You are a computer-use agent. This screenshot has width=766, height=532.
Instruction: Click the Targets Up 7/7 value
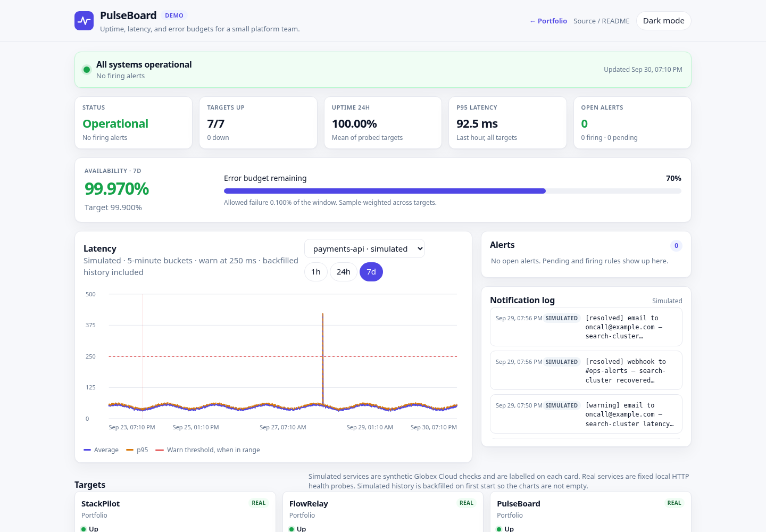coord(216,124)
